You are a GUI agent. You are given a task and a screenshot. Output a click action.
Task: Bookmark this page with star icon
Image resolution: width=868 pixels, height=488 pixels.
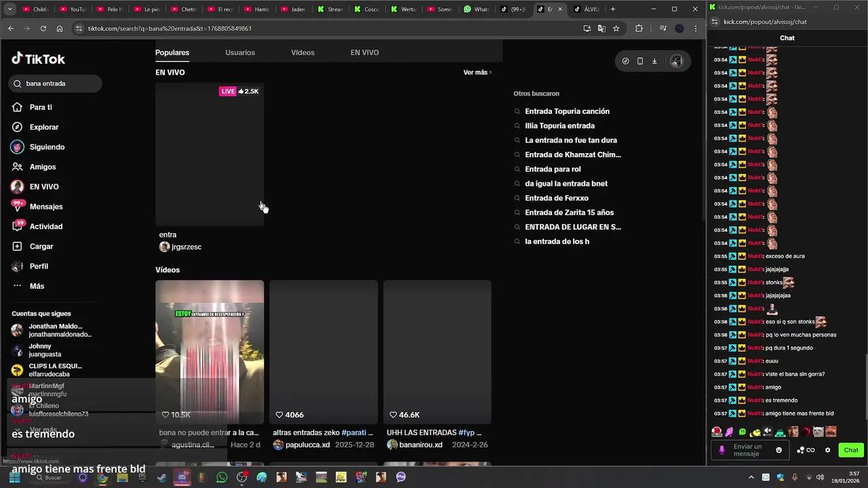(616, 28)
